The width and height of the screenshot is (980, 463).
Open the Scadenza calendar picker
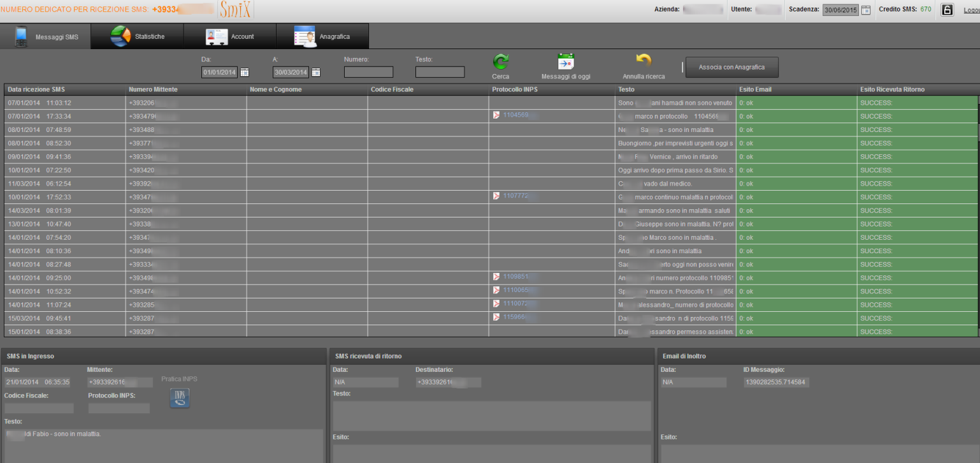coord(865,10)
